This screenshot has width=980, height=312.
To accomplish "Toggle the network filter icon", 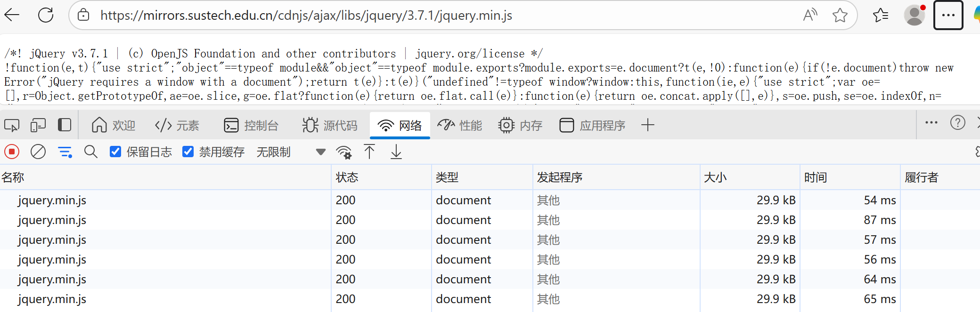I will pos(65,152).
